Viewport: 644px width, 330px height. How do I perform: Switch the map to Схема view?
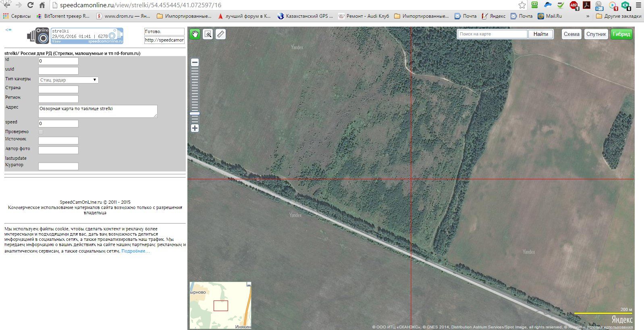(x=571, y=34)
